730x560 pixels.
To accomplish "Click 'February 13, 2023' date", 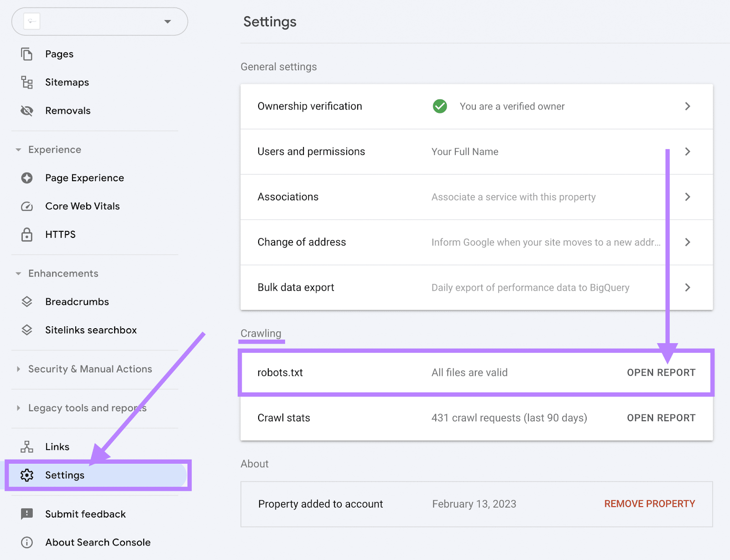I will pos(474,504).
